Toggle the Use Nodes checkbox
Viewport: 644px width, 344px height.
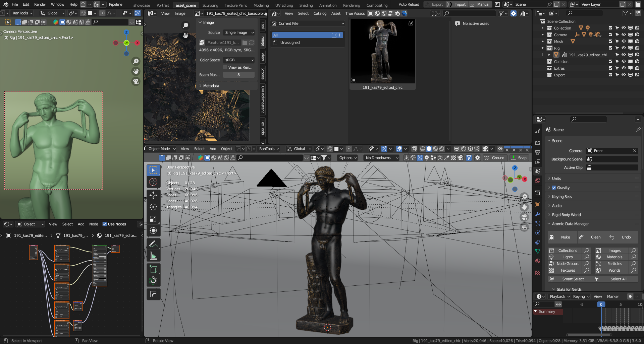click(105, 224)
